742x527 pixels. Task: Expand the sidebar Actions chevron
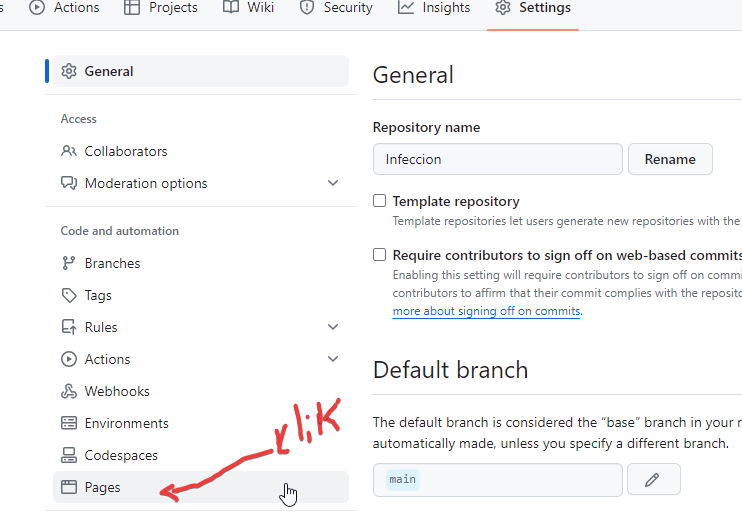[x=333, y=359]
